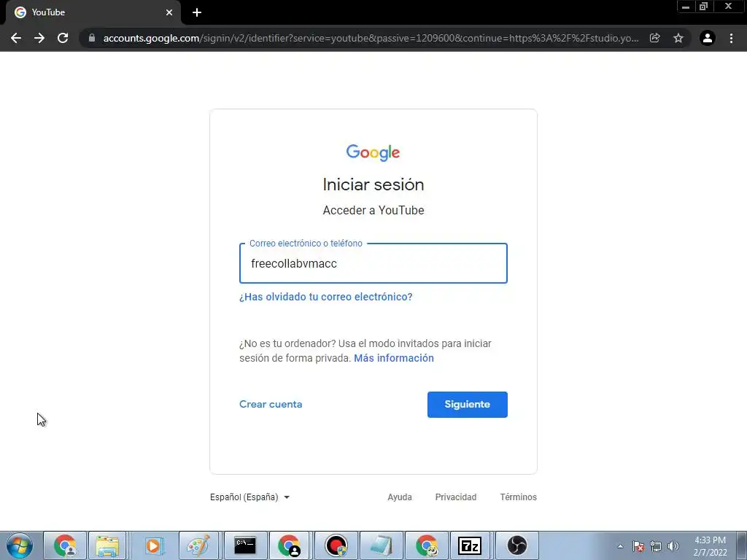Screen dimensions: 747x560
Task: Focus the email or phone input field
Action: pos(373,263)
